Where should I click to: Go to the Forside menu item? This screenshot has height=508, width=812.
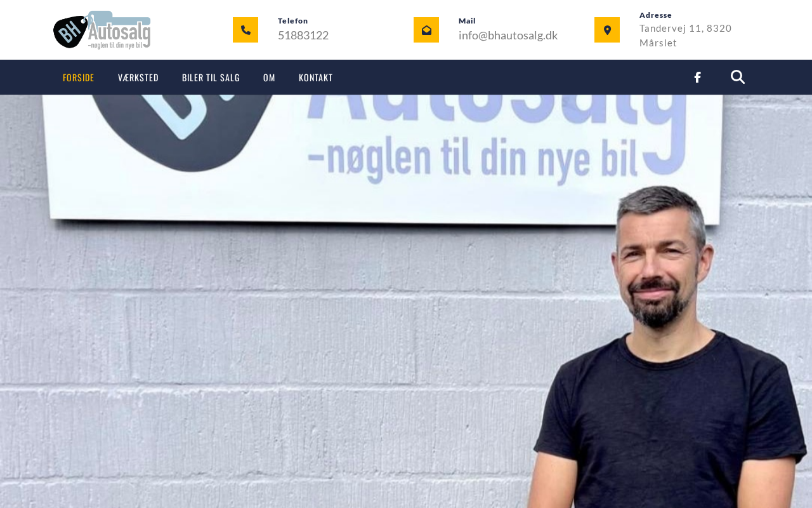pyautogui.click(x=79, y=77)
